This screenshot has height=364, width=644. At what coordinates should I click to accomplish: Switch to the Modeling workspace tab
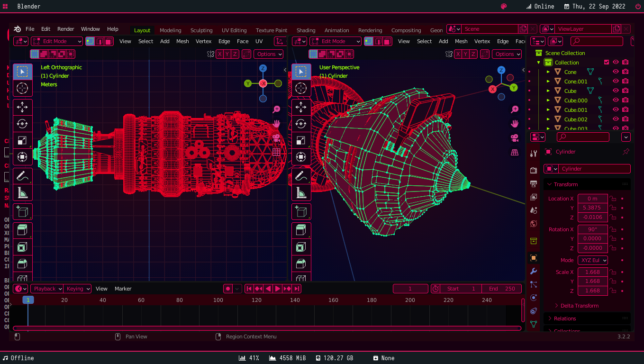click(x=170, y=30)
